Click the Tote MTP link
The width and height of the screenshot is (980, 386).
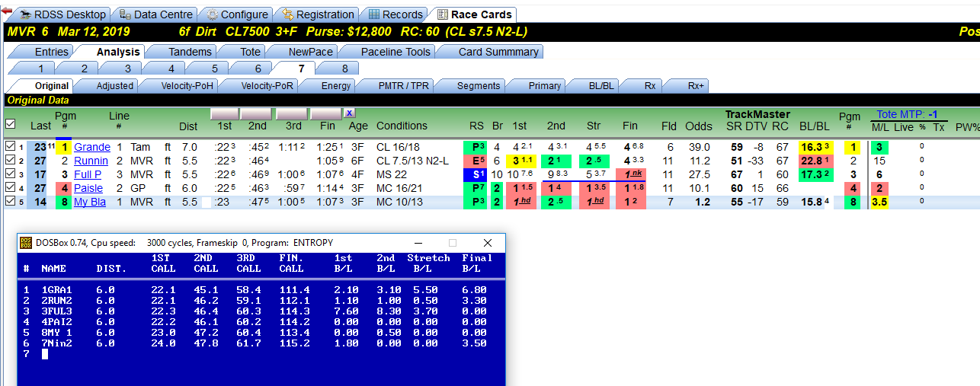coord(907,114)
